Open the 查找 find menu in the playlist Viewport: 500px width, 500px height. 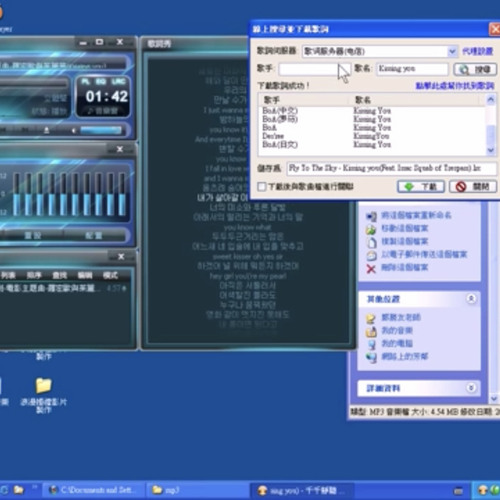[60, 275]
